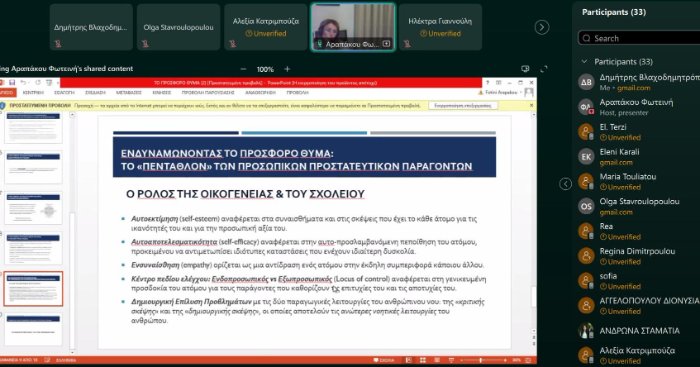Select the first slide thumbnail in panel
Viewport: 700px width, 367px height.
click(33, 127)
